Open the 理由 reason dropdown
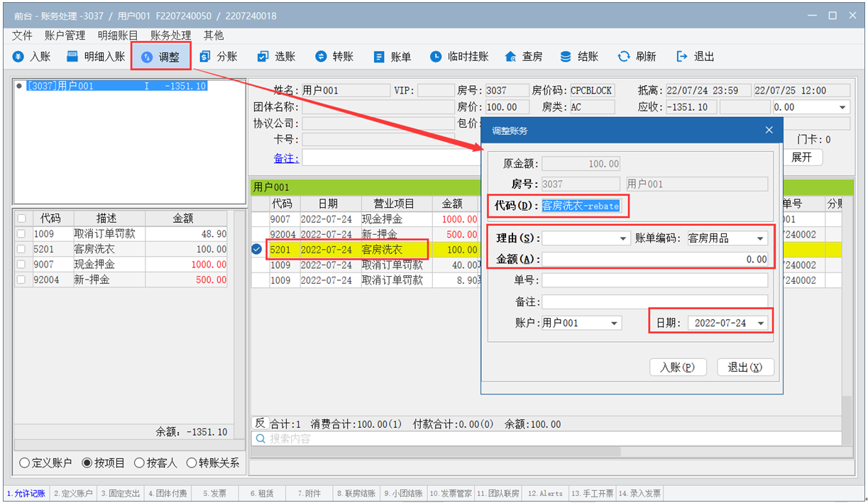The width and height of the screenshot is (868, 503). (623, 239)
